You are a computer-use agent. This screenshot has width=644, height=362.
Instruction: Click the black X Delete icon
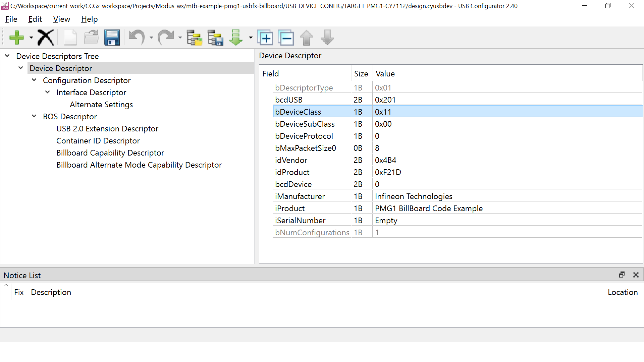click(x=46, y=38)
